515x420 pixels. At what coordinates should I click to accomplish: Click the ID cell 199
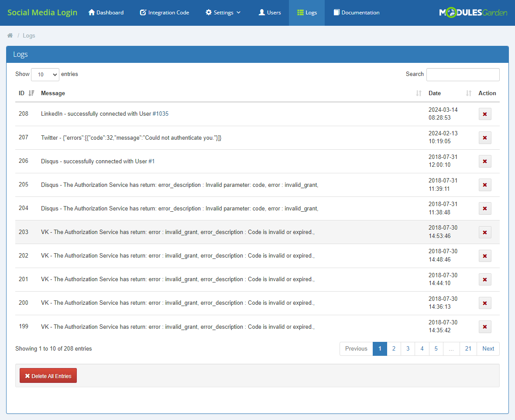pos(24,326)
